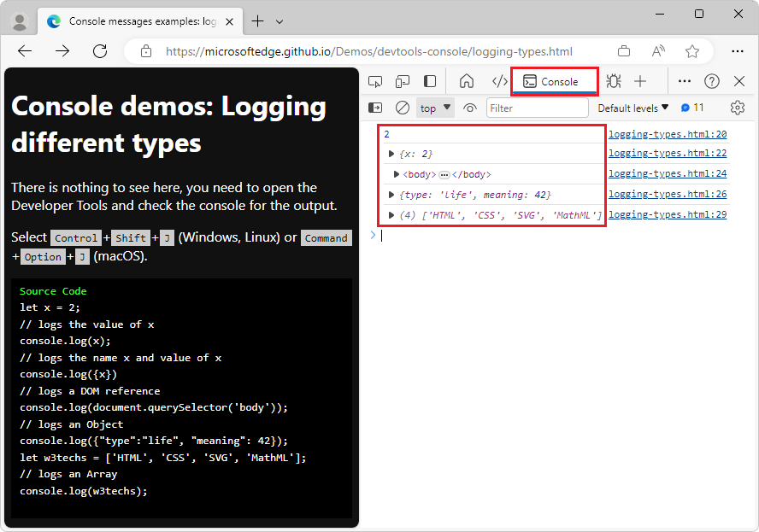This screenshot has width=759, height=532.
Task: Switch to the Console tab
Action: 554,81
